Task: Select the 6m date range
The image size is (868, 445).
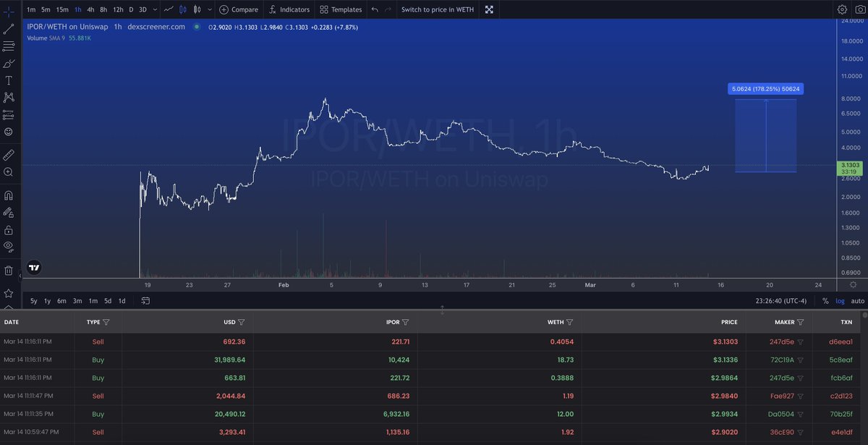Action: (x=61, y=300)
